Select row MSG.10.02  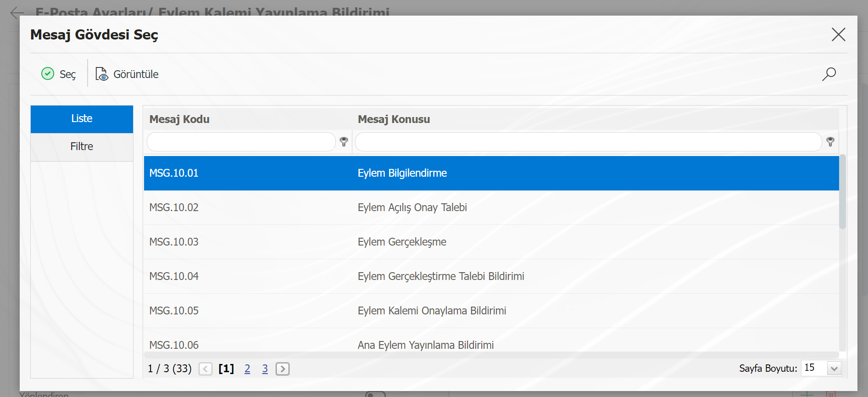tap(491, 207)
